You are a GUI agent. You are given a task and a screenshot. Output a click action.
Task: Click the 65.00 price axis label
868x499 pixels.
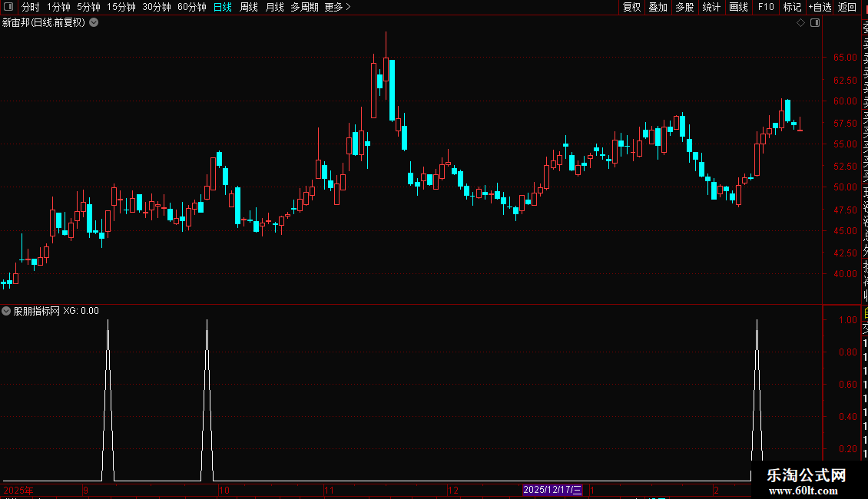tap(845, 58)
